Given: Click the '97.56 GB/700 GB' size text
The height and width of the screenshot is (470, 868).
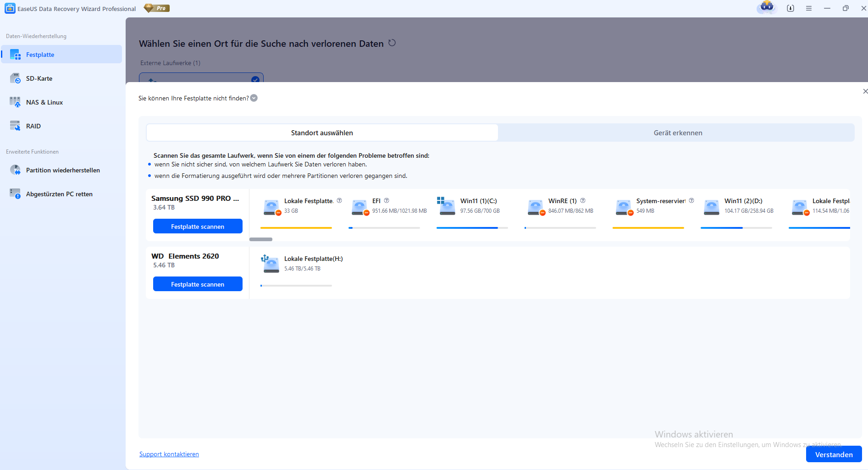Looking at the screenshot, I should coord(480,211).
